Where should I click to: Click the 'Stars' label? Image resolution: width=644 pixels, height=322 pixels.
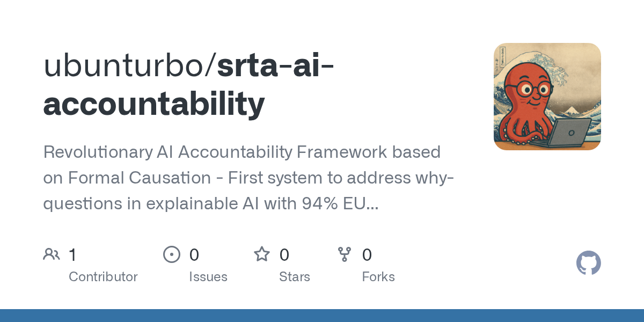click(295, 277)
